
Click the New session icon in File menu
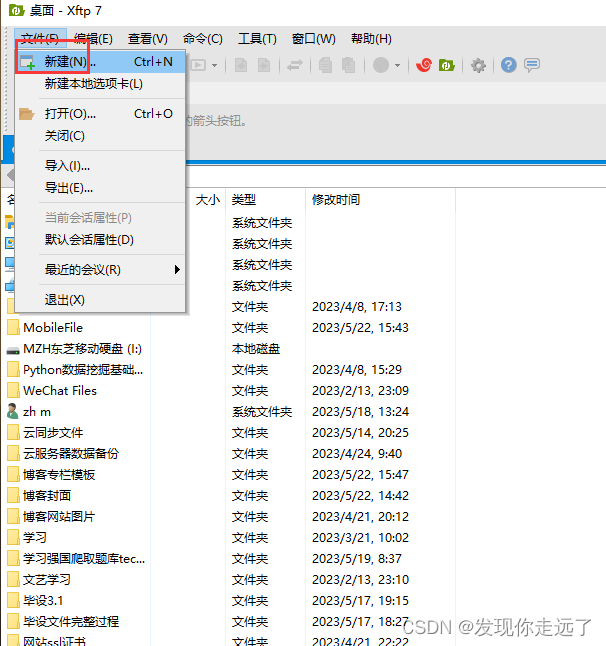point(28,62)
